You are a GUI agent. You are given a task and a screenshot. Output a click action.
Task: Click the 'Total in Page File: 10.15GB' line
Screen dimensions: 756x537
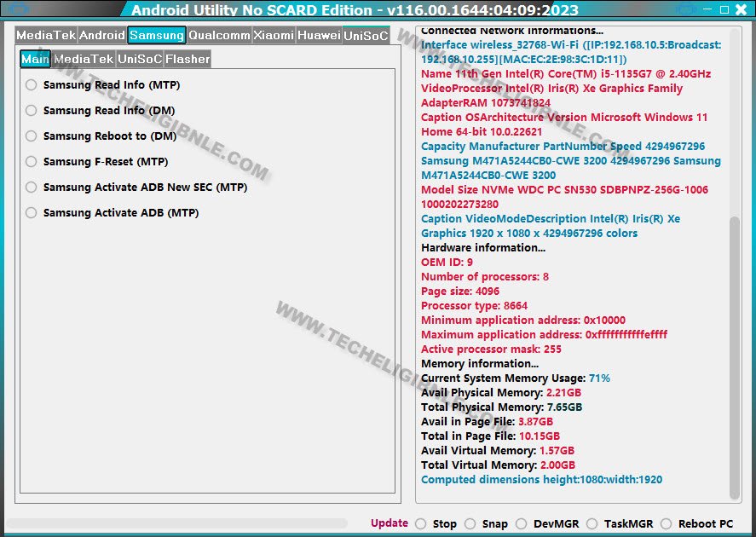[x=490, y=436]
